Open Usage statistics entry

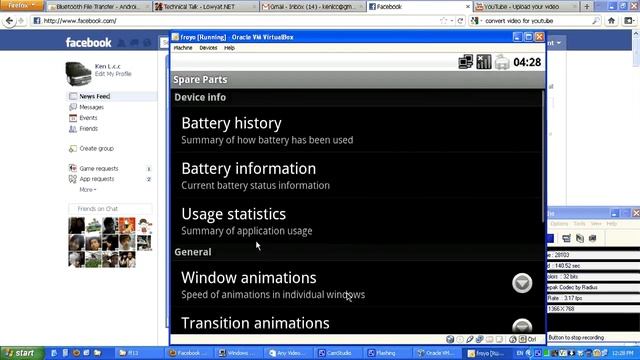click(357, 221)
